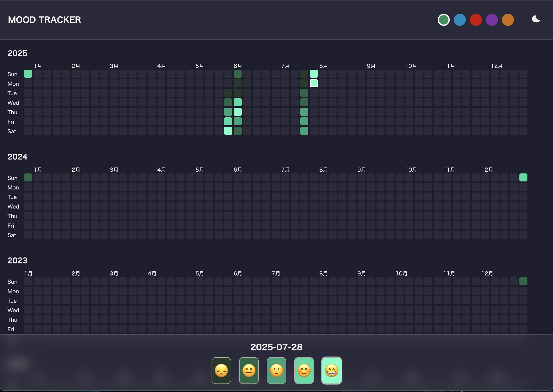Click the dark green first Sunday cell in 2024
553x392 pixels.
click(x=28, y=177)
